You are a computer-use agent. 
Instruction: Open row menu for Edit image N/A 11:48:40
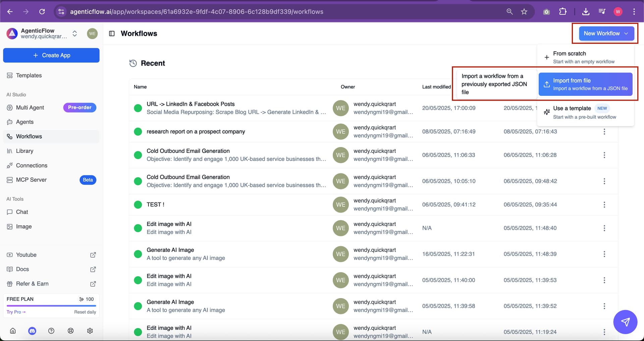(604, 228)
